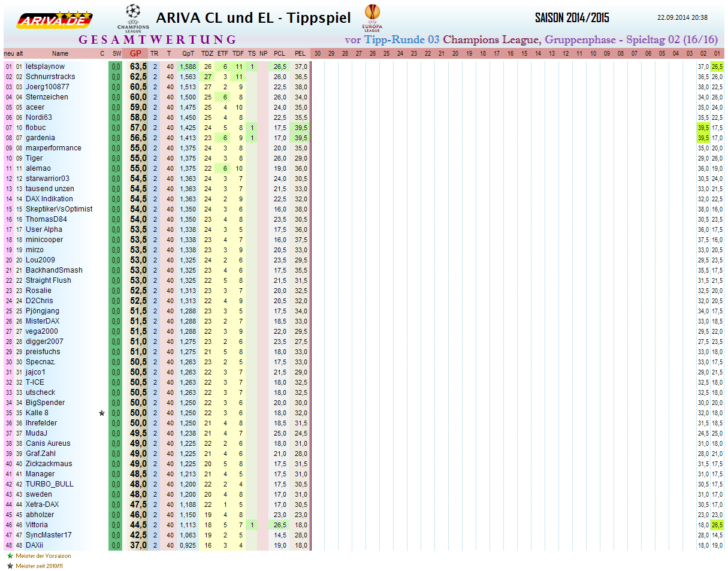The width and height of the screenshot is (728, 571).
Task: Select the TDZ column header
Action: (x=207, y=53)
